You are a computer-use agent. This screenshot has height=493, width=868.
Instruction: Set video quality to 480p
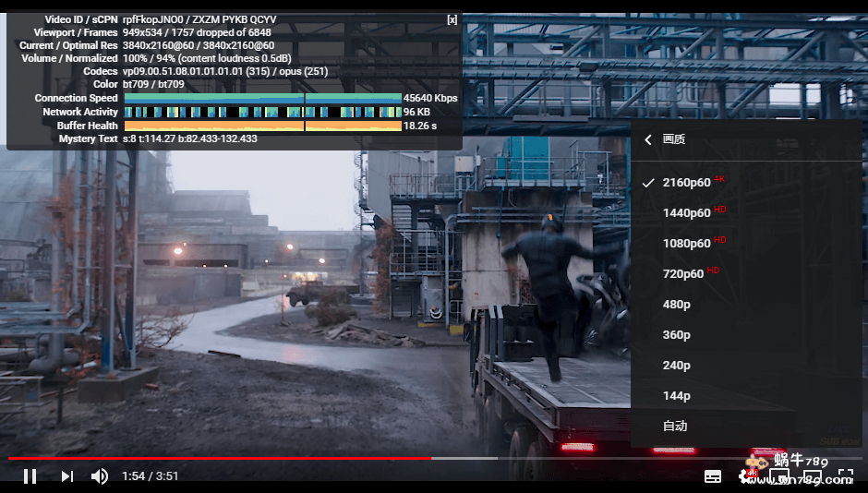677,305
